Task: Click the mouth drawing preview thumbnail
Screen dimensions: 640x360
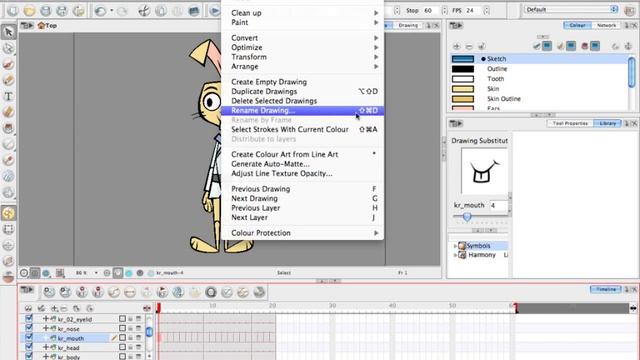Action: coord(484,171)
